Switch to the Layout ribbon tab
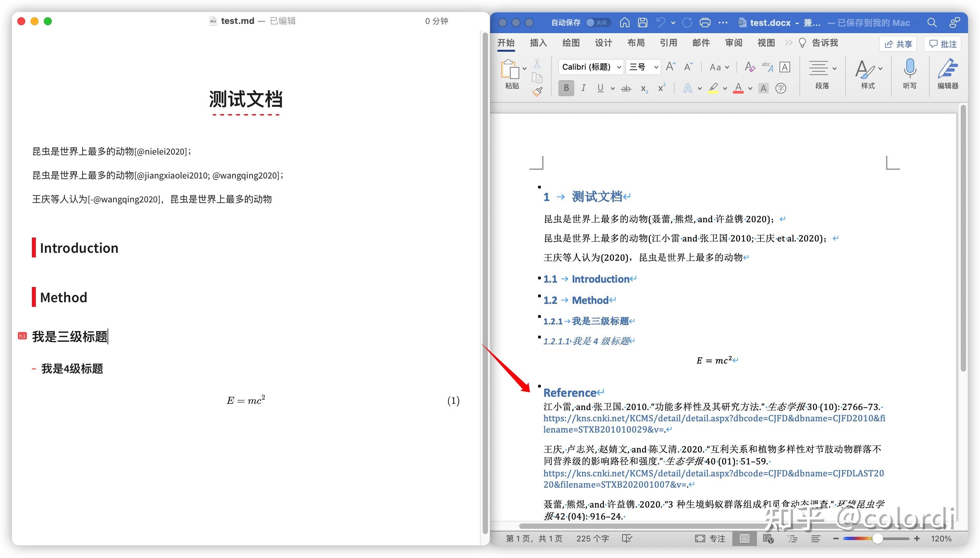Viewport: 980px width, 558px height. 636,43
